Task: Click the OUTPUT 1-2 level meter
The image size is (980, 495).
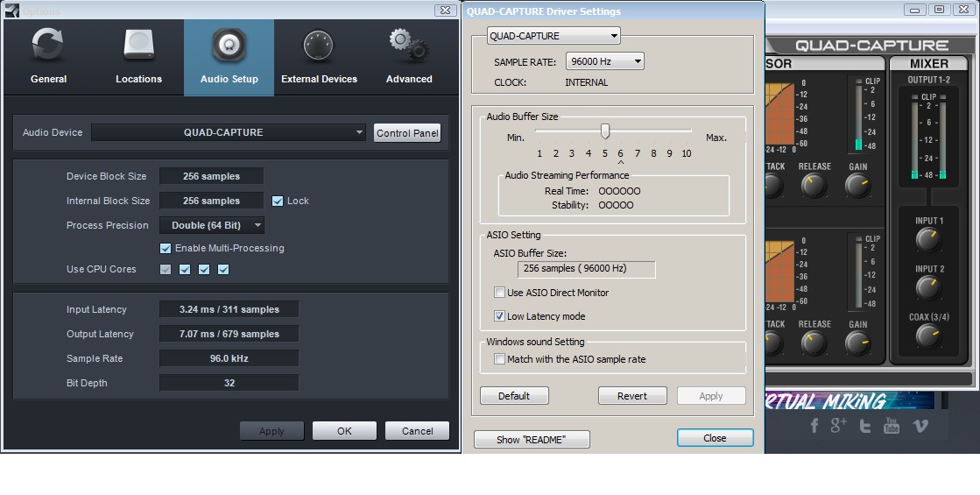Action: pyautogui.click(x=928, y=137)
